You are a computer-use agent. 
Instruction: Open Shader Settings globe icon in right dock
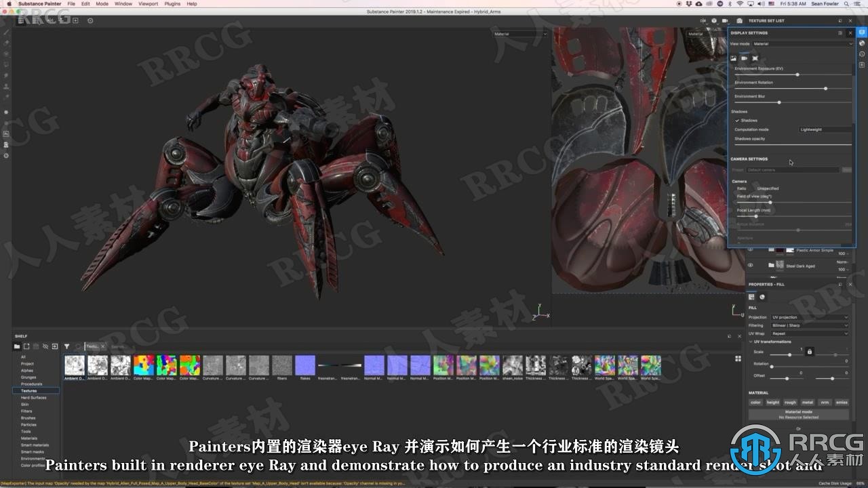click(862, 43)
